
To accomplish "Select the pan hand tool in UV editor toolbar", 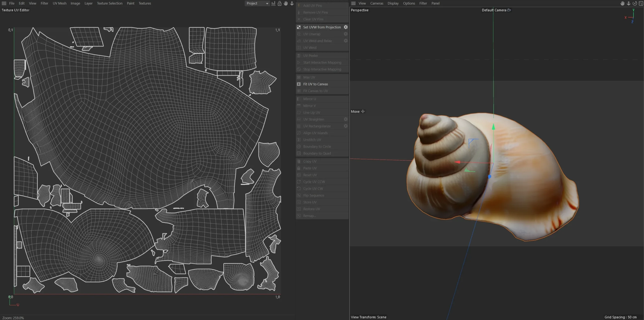I will [285, 3].
